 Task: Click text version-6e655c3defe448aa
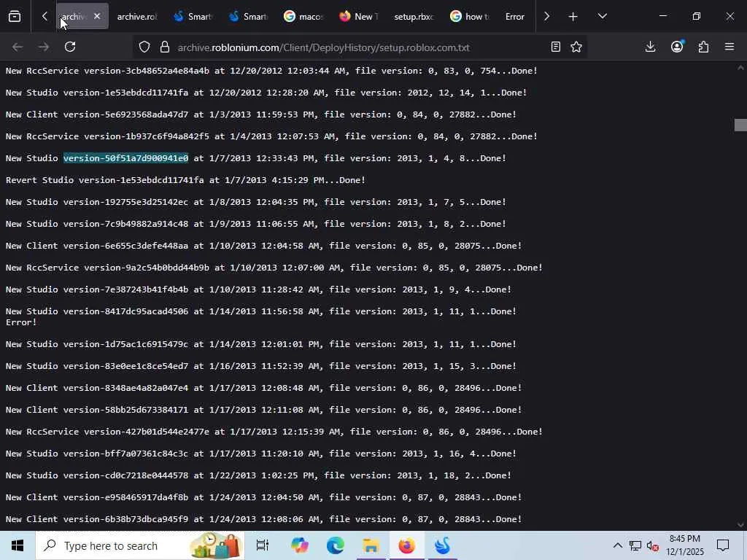[x=125, y=246]
